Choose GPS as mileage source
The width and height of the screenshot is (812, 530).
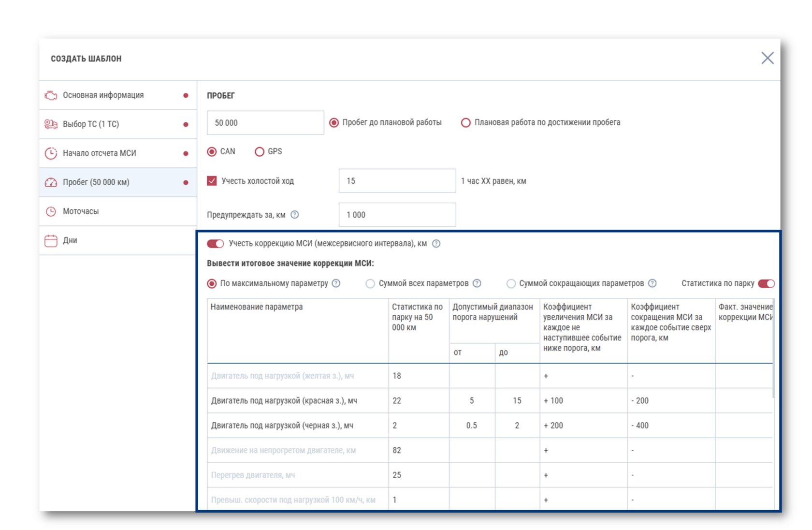pos(260,152)
